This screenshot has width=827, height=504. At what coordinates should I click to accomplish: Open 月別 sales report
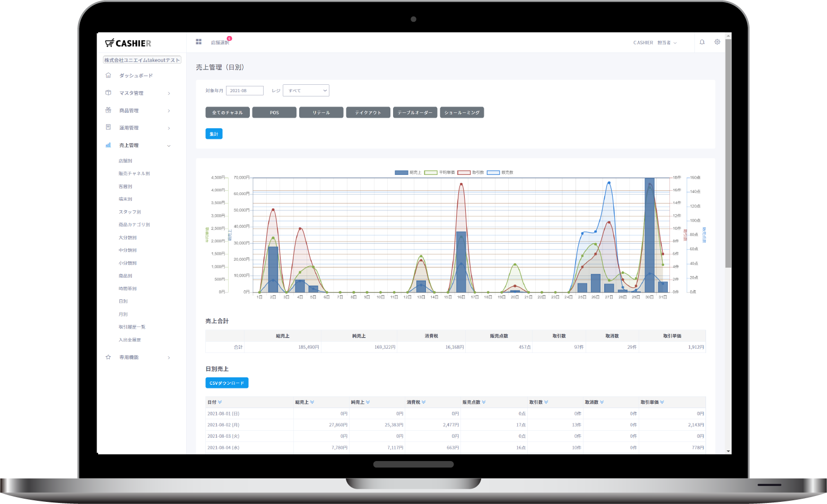click(123, 314)
